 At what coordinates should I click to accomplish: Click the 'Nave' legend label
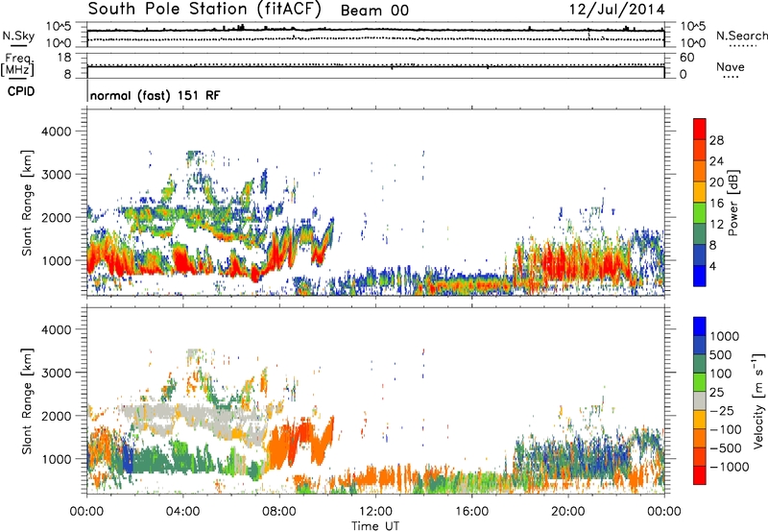(731, 66)
